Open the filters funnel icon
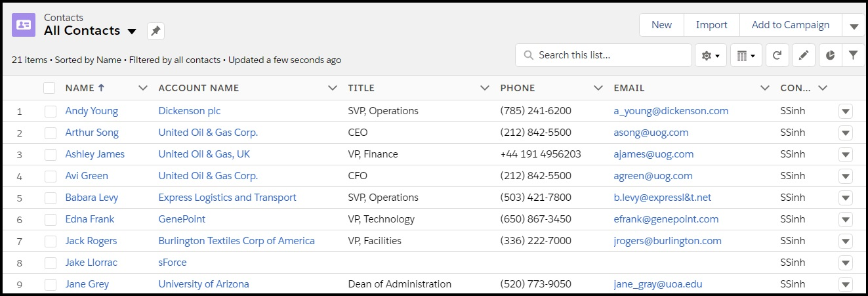The image size is (868, 296). (x=853, y=56)
